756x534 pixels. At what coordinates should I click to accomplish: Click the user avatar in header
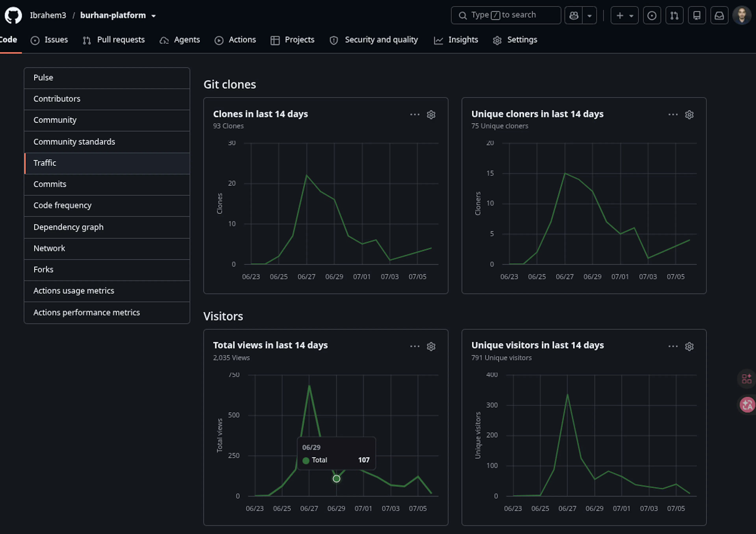[x=741, y=16]
